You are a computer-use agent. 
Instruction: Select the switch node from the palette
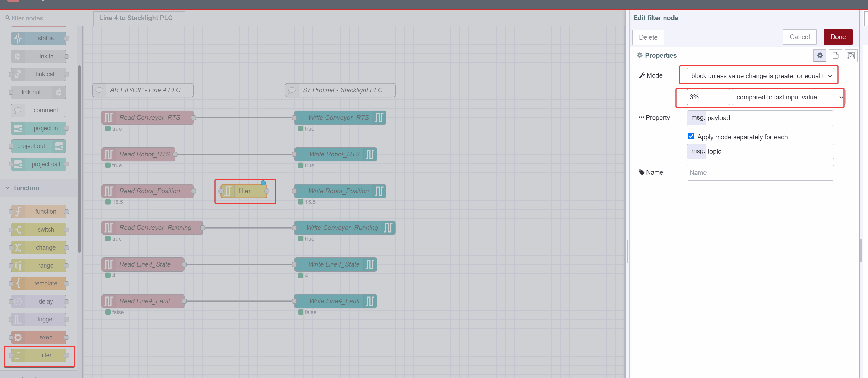[x=39, y=229]
